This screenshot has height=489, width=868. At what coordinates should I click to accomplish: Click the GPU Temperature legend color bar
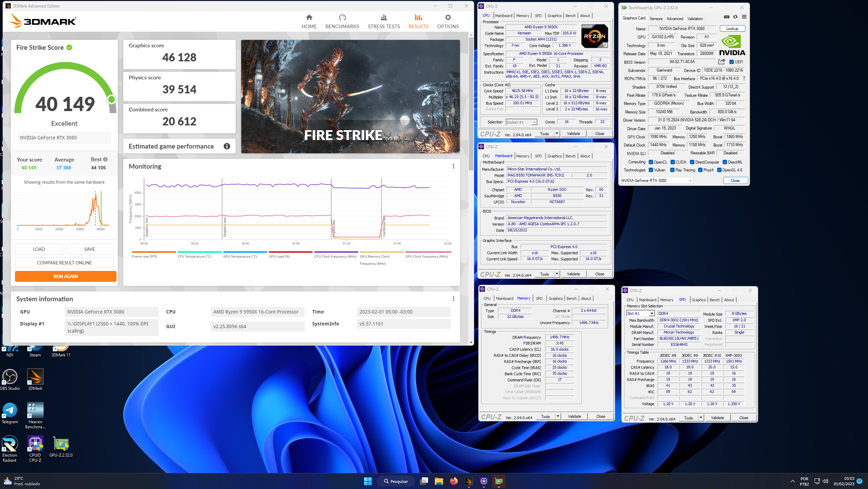point(245,252)
